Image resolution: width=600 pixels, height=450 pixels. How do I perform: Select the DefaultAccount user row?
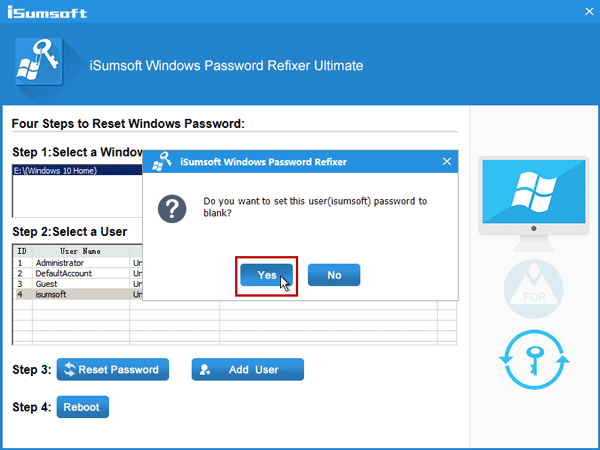tap(78, 273)
